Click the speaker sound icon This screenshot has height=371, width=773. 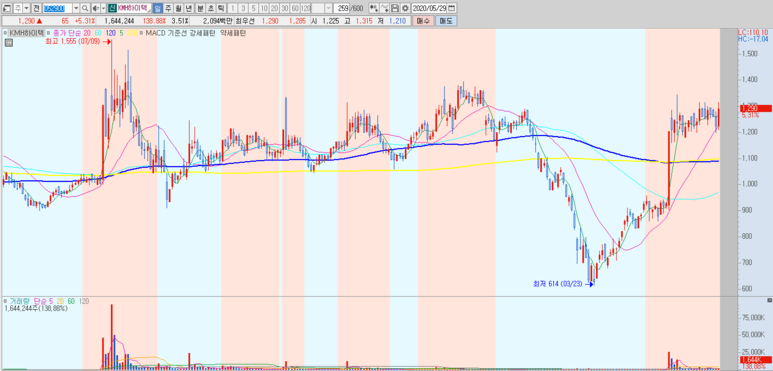pos(95,8)
